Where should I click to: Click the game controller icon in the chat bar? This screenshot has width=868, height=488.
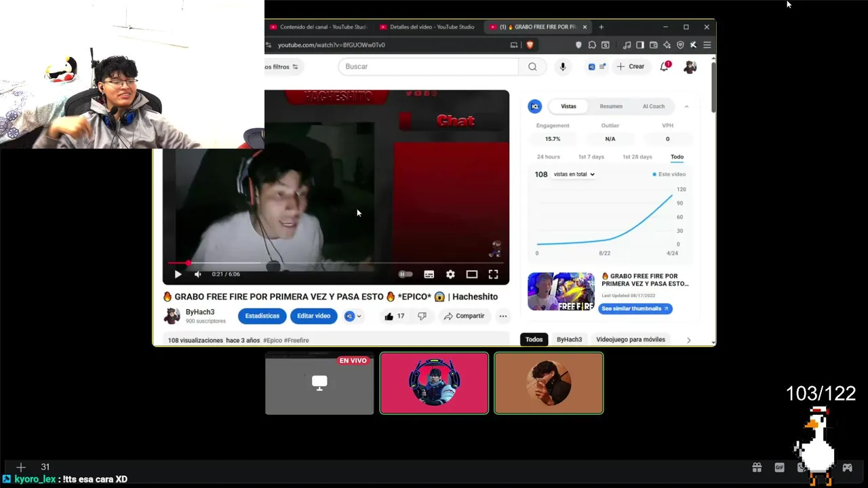847,467
